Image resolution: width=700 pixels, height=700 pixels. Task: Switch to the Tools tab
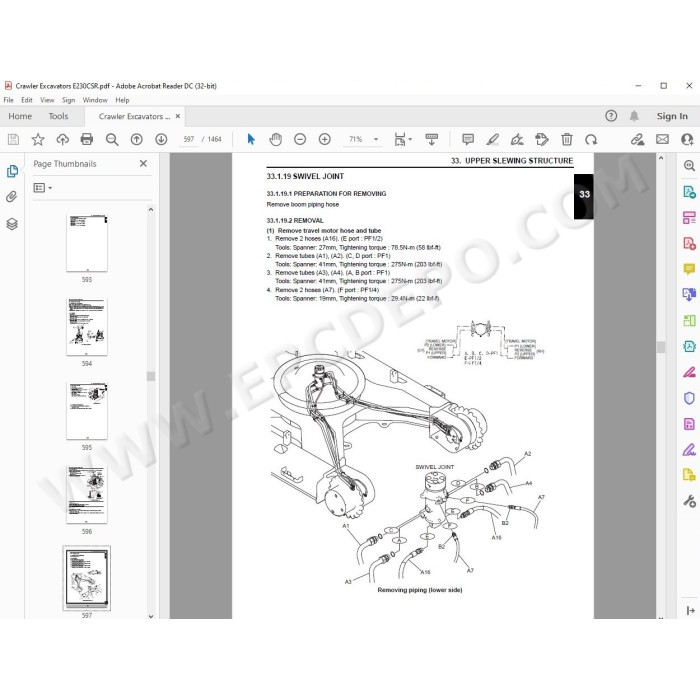coord(58,116)
